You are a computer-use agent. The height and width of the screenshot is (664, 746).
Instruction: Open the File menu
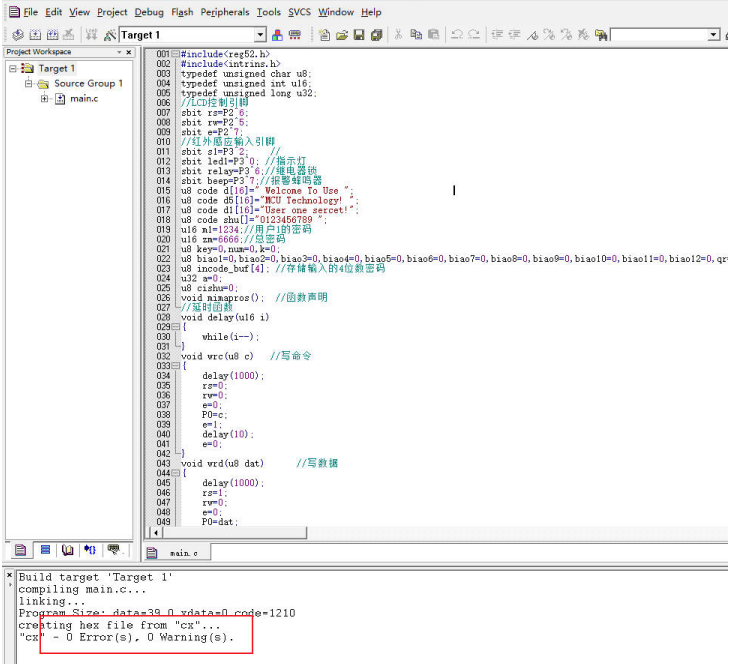(x=30, y=12)
